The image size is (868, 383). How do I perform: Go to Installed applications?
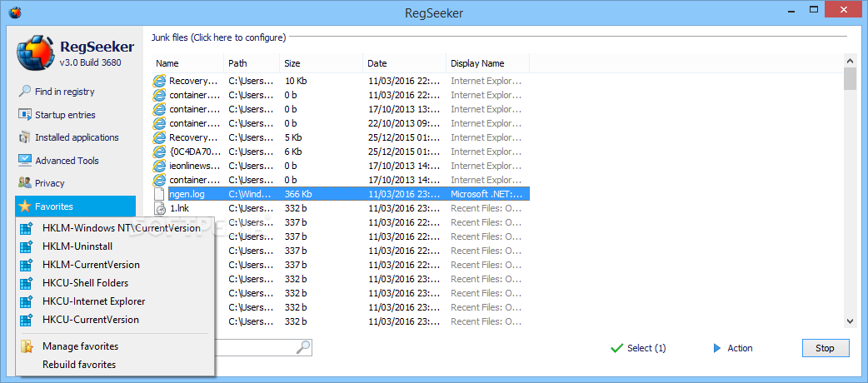click(x=75, y=137)
